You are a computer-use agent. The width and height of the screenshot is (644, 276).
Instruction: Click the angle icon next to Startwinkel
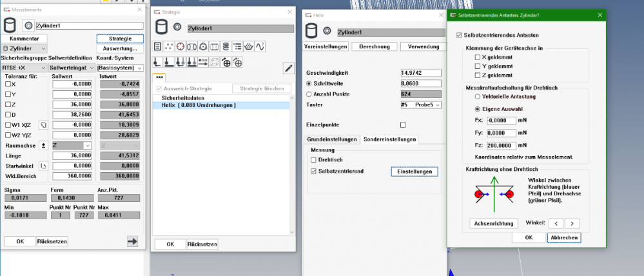pos(43,166)
